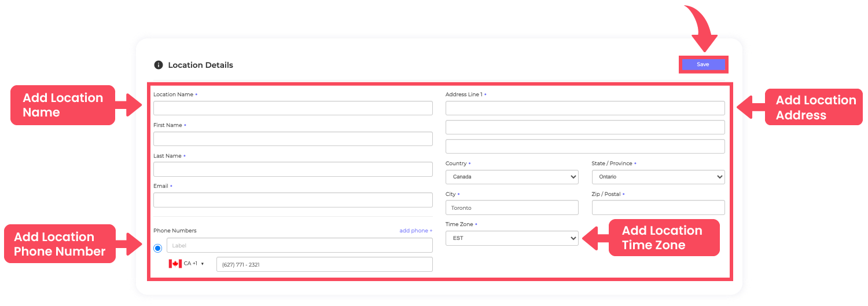Click the third address line field
The height and width of the screenshot is (306, 868).
(585, 147)
